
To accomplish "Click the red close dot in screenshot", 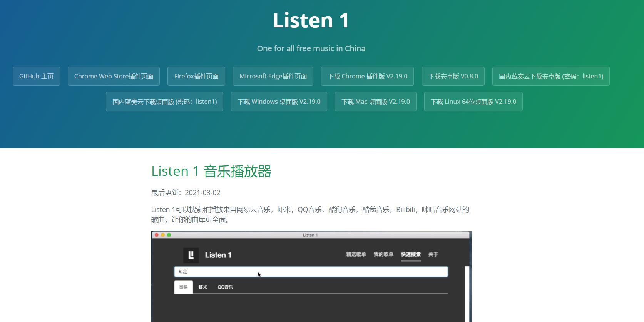I will (x=157, y=235).
